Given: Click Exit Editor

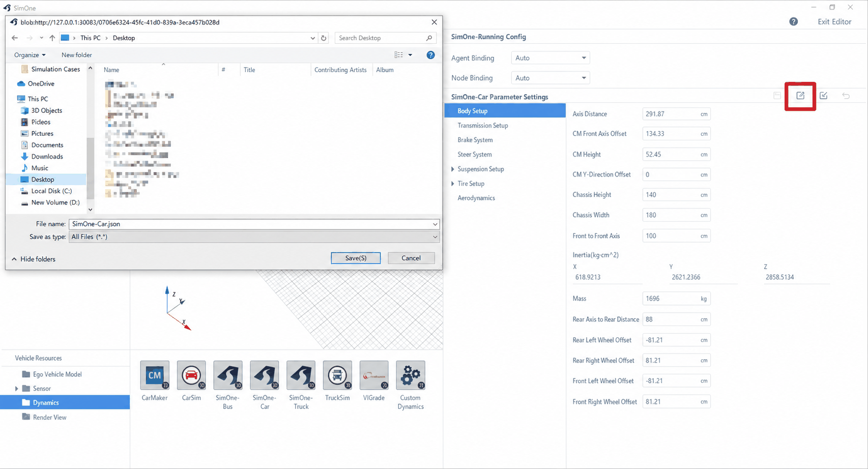Looking at the screenshot, I should click(834, 21).
